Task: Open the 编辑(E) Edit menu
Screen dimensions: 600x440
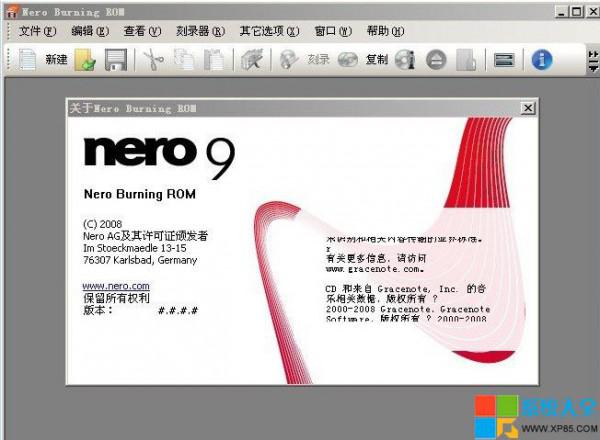Action: [89, 31]
